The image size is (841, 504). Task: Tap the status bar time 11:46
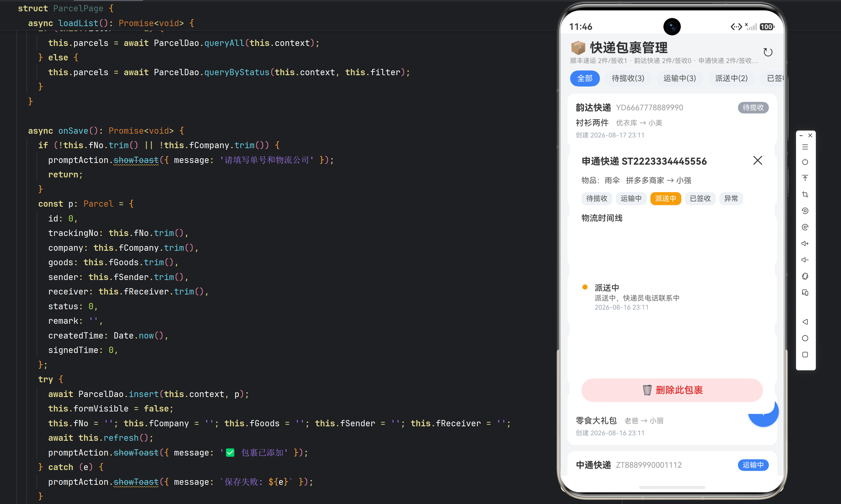(x=580, y=26)
